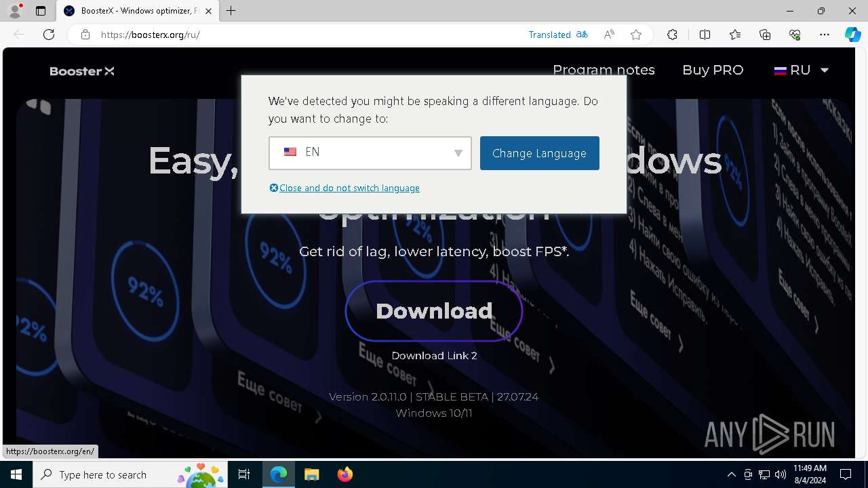Open browser Collections

(x=765, y=35)
